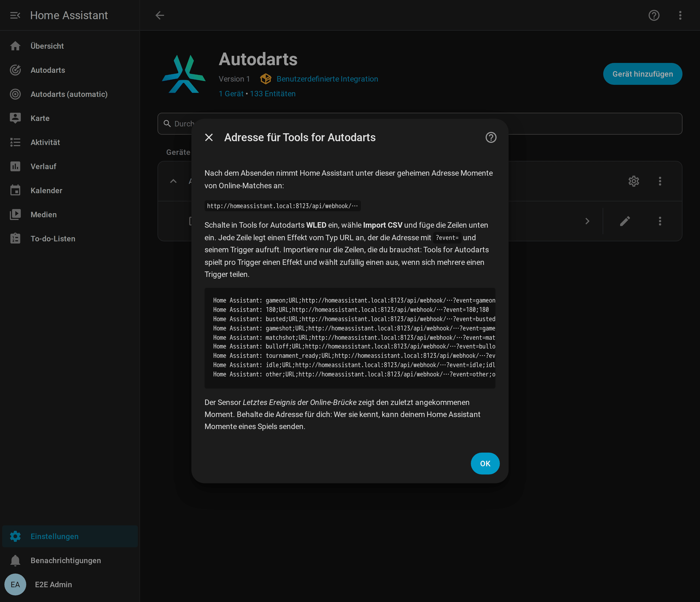Click the Aktivität list icon
Viewport: 700px width, 602px height.
[15, 142]
